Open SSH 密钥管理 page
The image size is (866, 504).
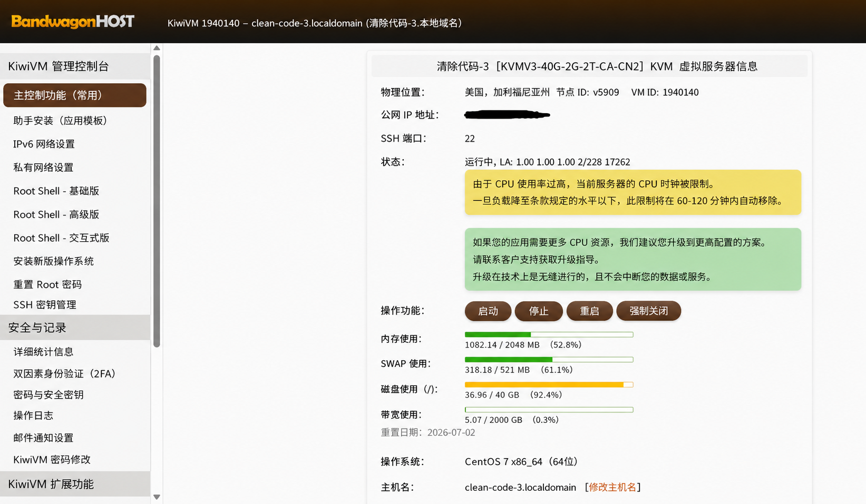[45, 304]
